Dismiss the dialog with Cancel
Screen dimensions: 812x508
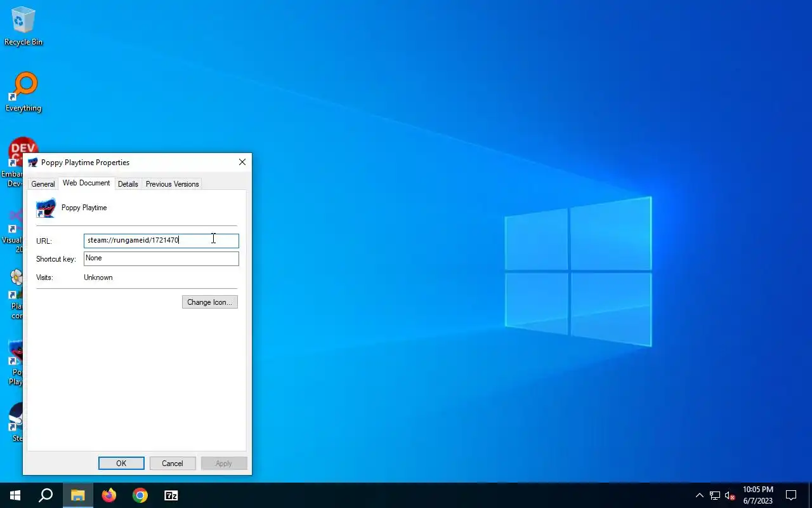pyautogui.click(x=173, y=464)
